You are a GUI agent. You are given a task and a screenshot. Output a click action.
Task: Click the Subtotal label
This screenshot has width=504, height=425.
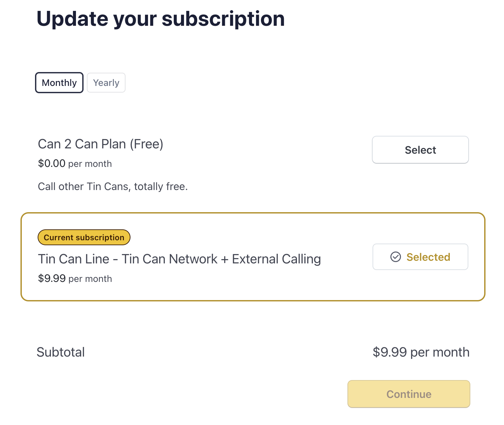pyautogui.click(x=60, y=352)
